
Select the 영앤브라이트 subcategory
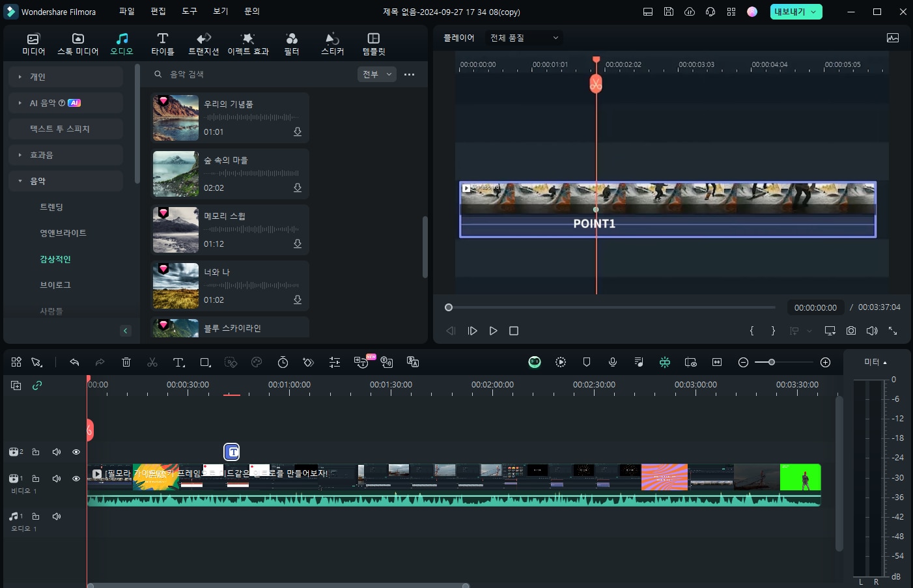click(63, 233)
